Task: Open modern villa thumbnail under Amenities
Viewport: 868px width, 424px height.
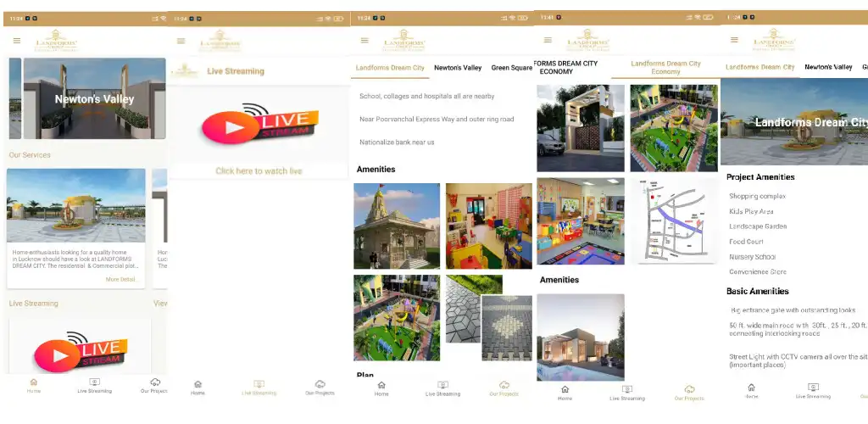Action: point(581,338)
